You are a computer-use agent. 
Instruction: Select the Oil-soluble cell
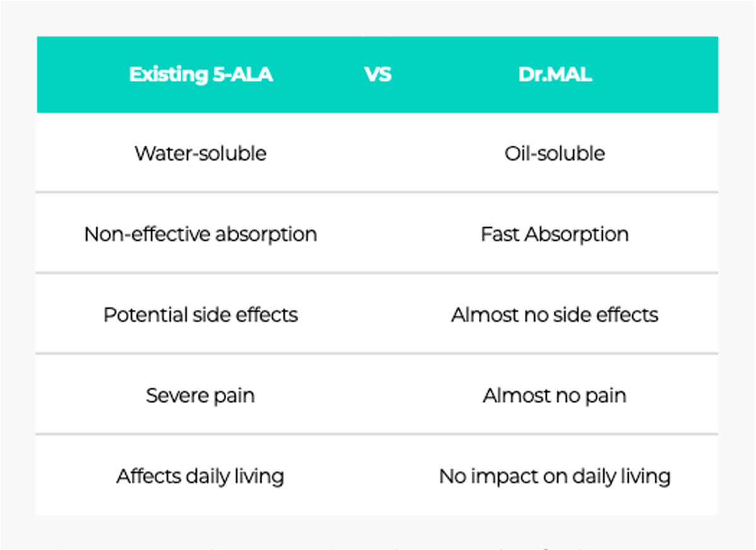pyautogui.click(x=554, y=153)
